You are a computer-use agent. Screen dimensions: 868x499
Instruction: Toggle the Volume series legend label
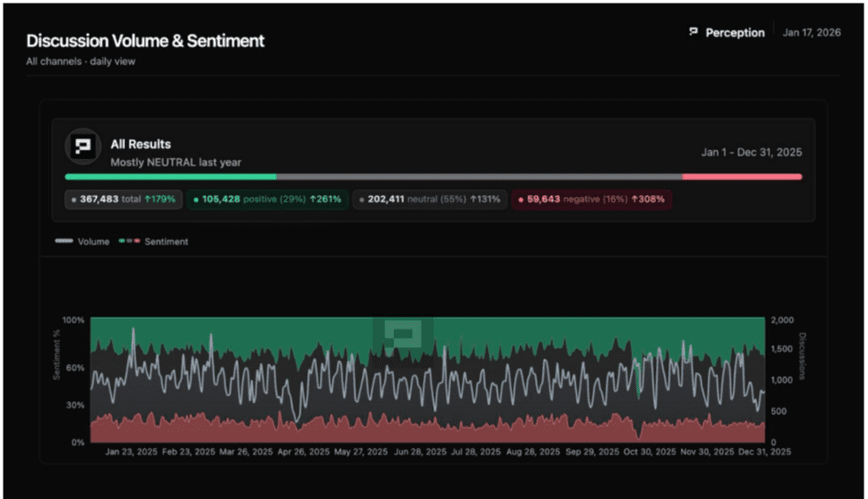point(93,242)
